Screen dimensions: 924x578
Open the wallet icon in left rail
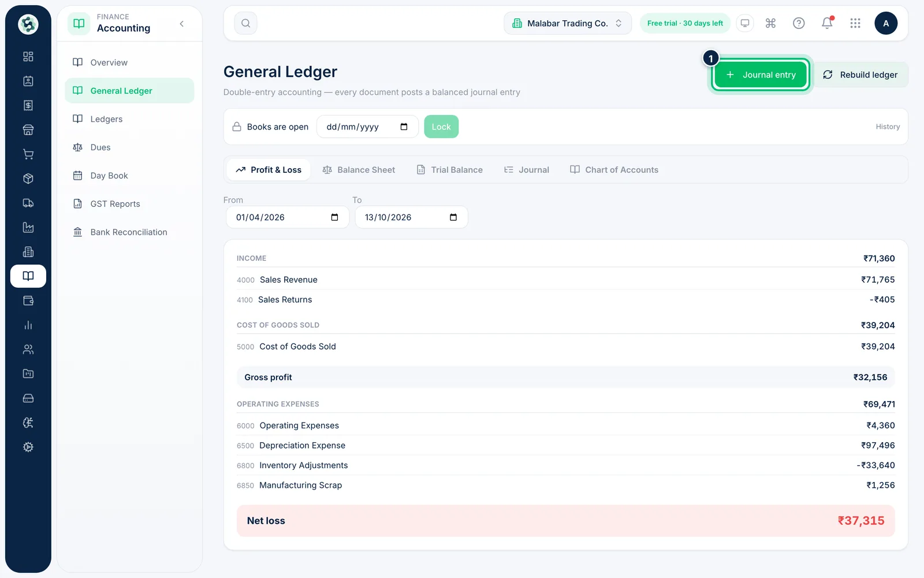(x=28, y=301)
